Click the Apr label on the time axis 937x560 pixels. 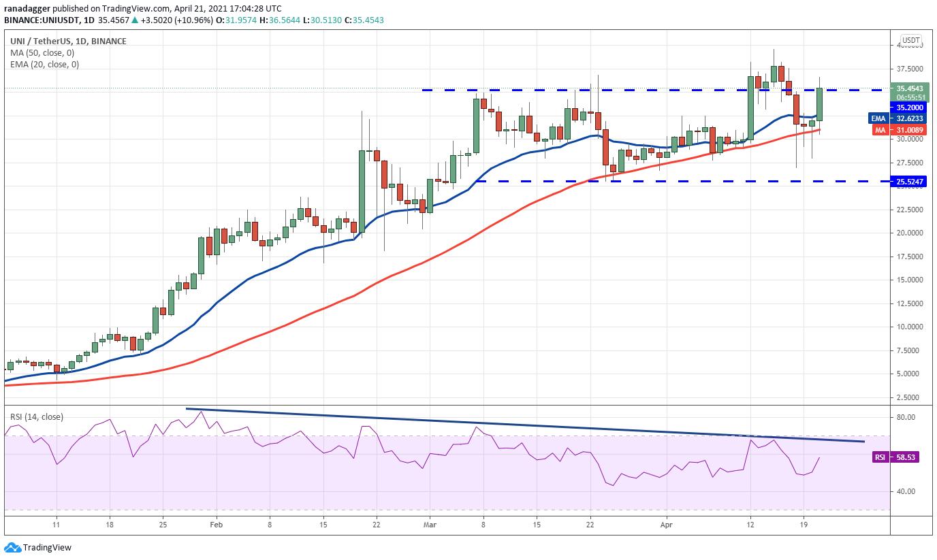click(666, 525)
